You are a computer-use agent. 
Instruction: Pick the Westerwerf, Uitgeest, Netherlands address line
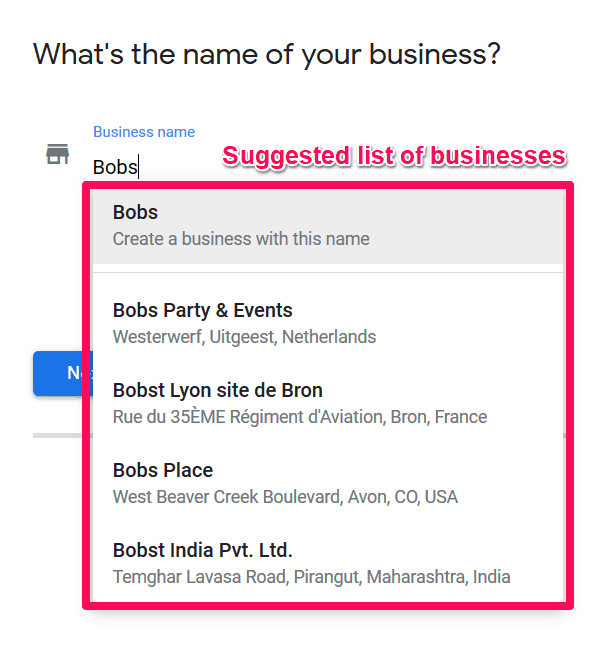pyautogui.click(x=244, y=337)
